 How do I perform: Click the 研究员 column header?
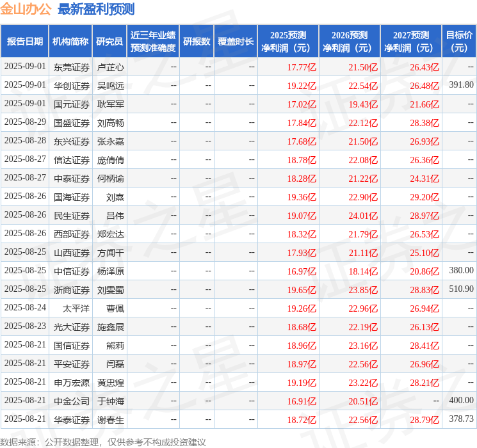tap(109, 41)
